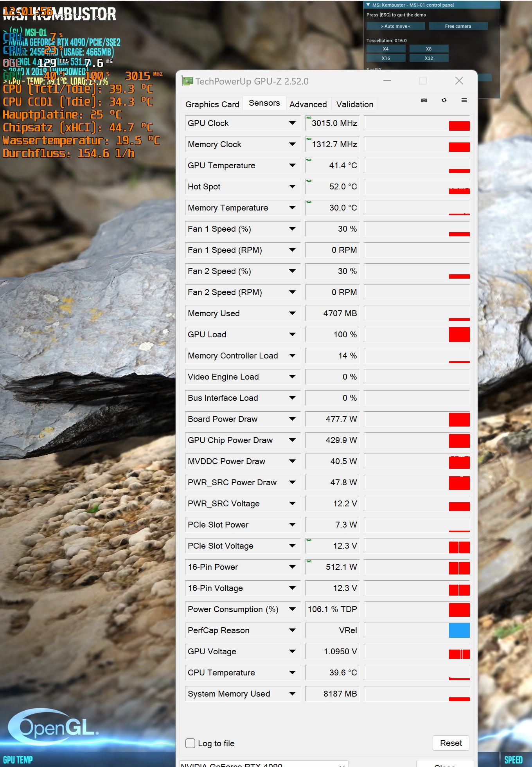Open PWR_SRC Power Draw dropdown
The height and width of the screenshot is (767, 532).
point(292,483)
